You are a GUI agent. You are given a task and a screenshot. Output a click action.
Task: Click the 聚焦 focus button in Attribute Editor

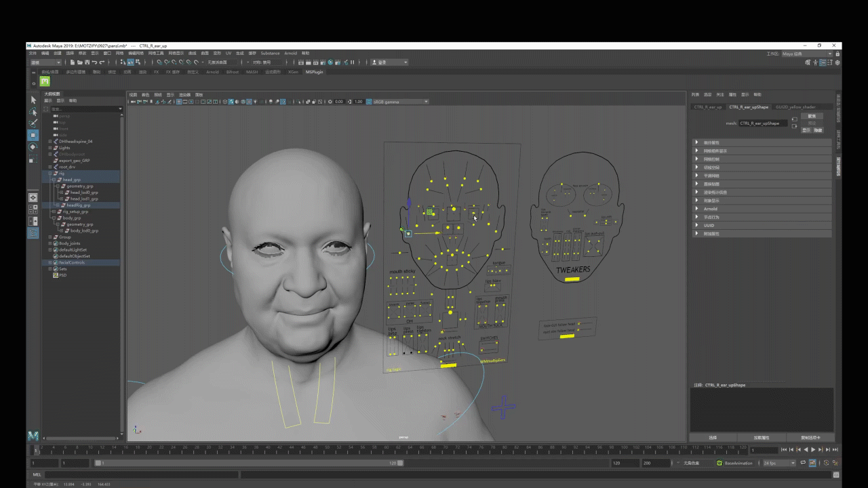[x=812, y=116]
